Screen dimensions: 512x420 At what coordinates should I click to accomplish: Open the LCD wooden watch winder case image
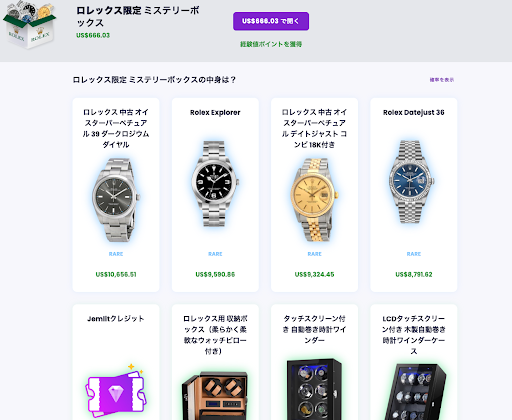point(415,392)
